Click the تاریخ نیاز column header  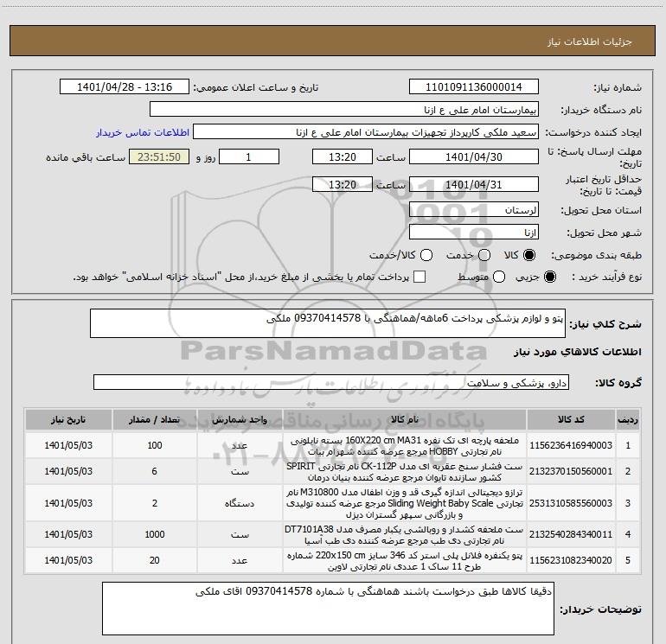point(68,420)
